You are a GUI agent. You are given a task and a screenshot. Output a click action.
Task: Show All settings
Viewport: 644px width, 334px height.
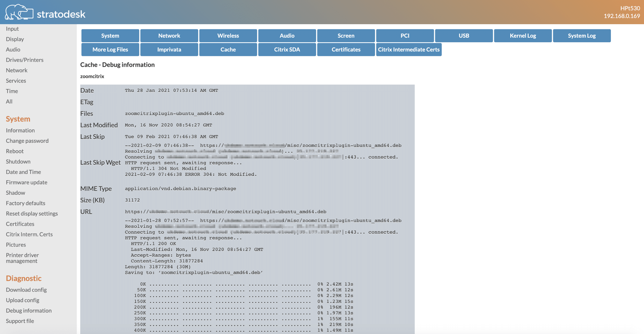pos(9,102)
